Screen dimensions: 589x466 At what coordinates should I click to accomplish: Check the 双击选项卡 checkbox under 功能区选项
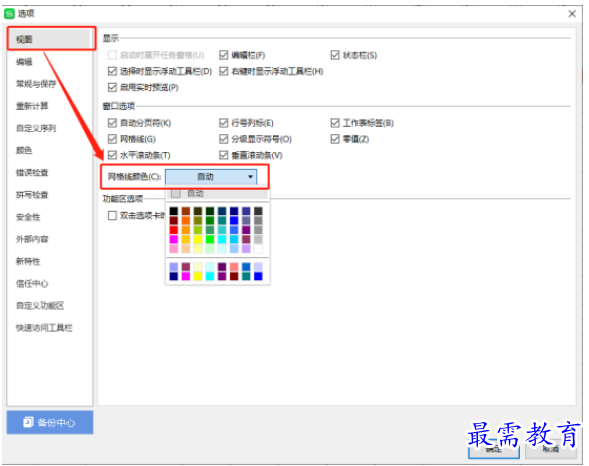pos(112,216)
